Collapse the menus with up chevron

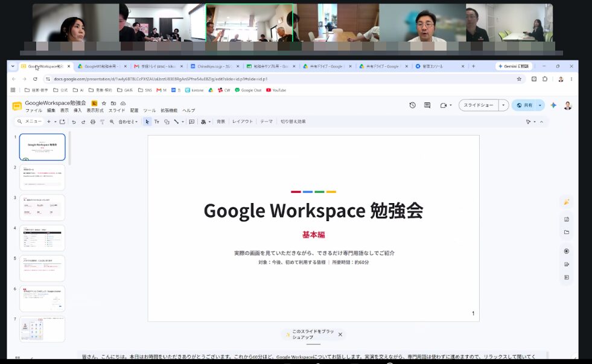click(541, 122)
